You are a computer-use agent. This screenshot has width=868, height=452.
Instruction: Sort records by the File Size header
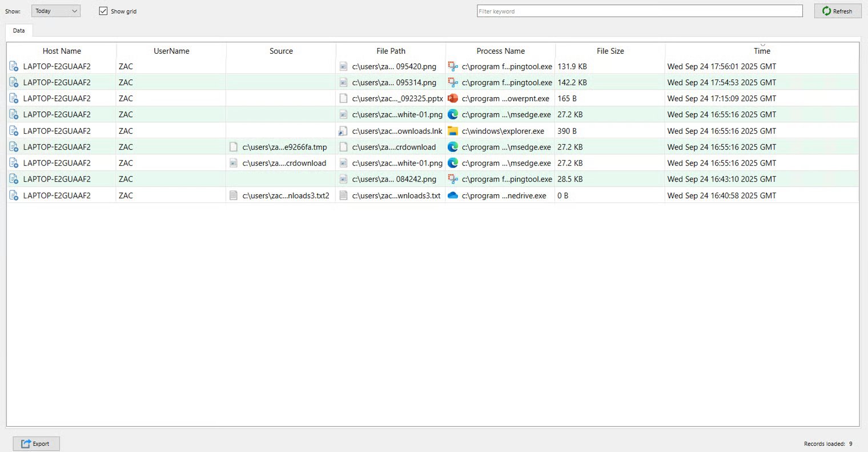click(610, 51)
